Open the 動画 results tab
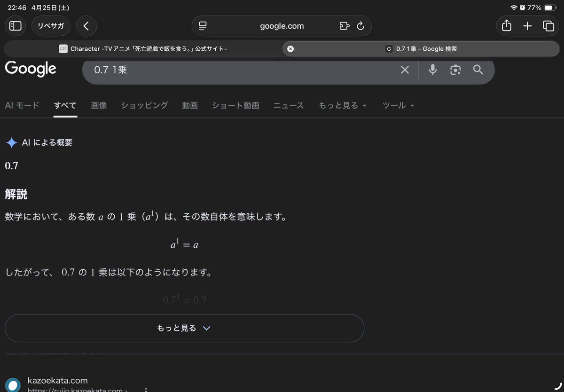 190,105
